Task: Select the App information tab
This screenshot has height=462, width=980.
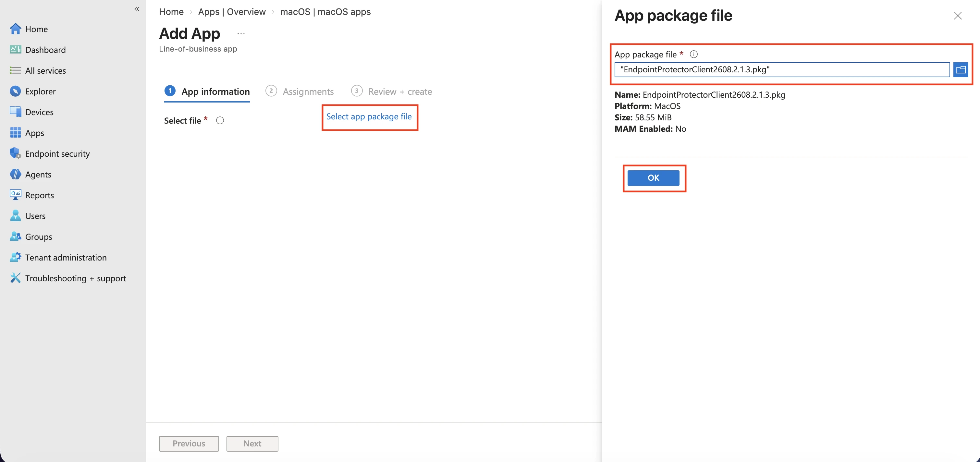Action: click(207, 91)
